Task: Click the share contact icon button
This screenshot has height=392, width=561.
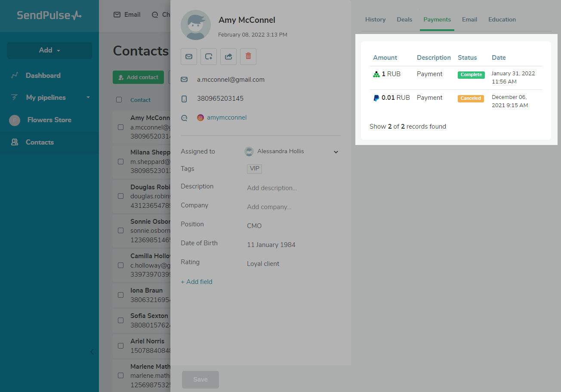Action: click(228, 56)
